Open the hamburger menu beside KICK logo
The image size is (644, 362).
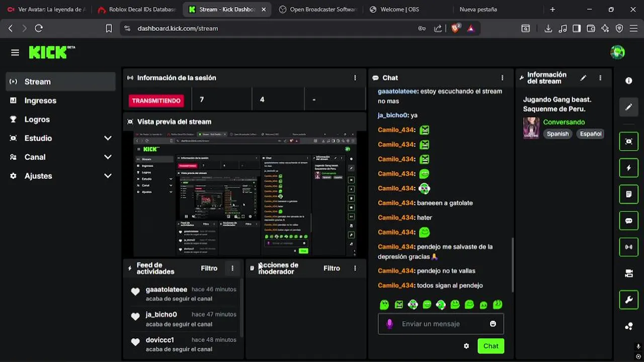point(15,52)
